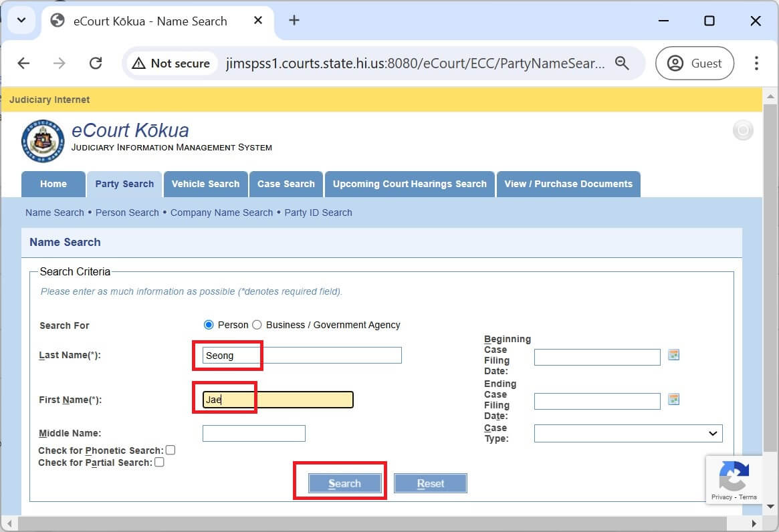Click the zoom magnifier icon in address bar
The height and width of the screenshot is (532, 779).
621,63
